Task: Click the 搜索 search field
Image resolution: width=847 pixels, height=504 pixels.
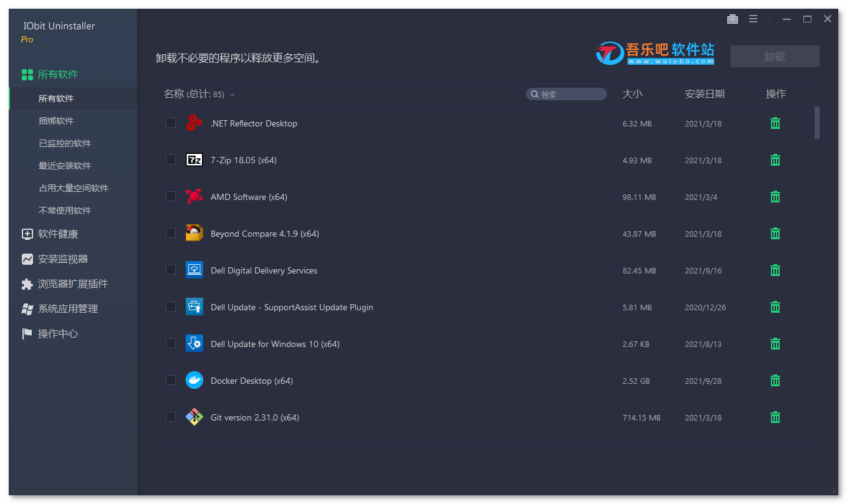Action: click(567, 94)
